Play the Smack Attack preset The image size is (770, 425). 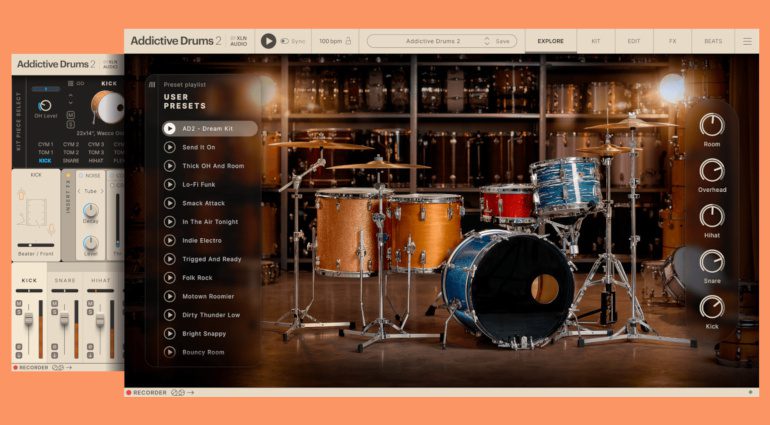pos(170,203)
